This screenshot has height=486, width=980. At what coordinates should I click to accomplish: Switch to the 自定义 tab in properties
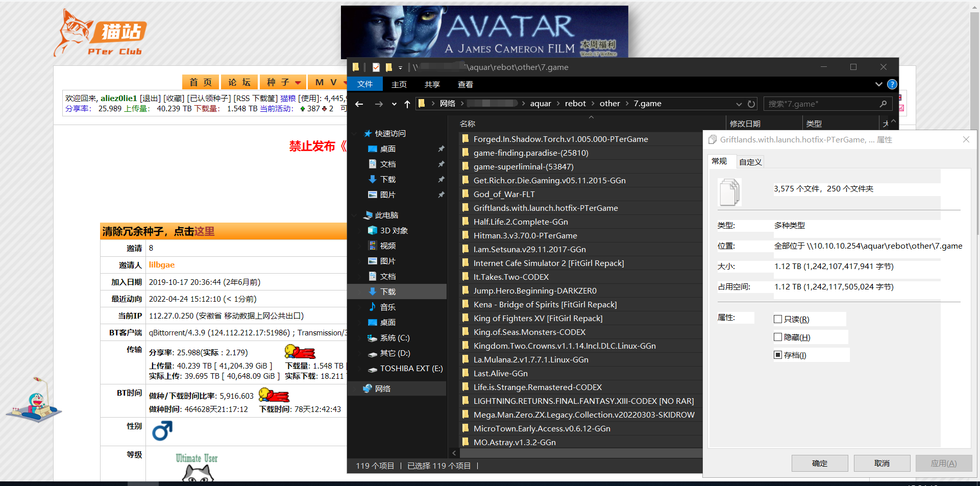click(x=750, y=162)
